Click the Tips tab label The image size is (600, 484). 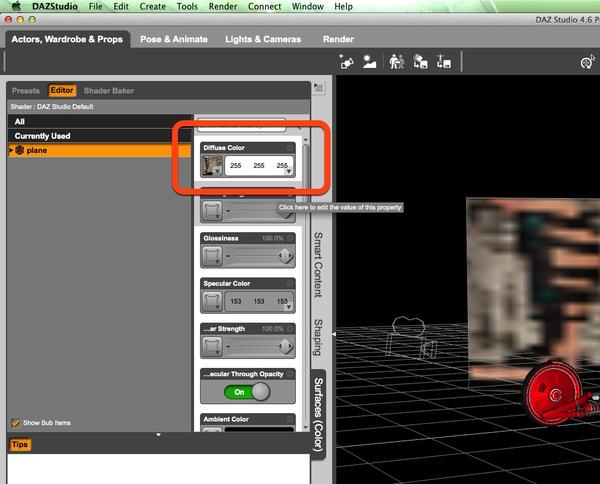click(x=20, y=445)
